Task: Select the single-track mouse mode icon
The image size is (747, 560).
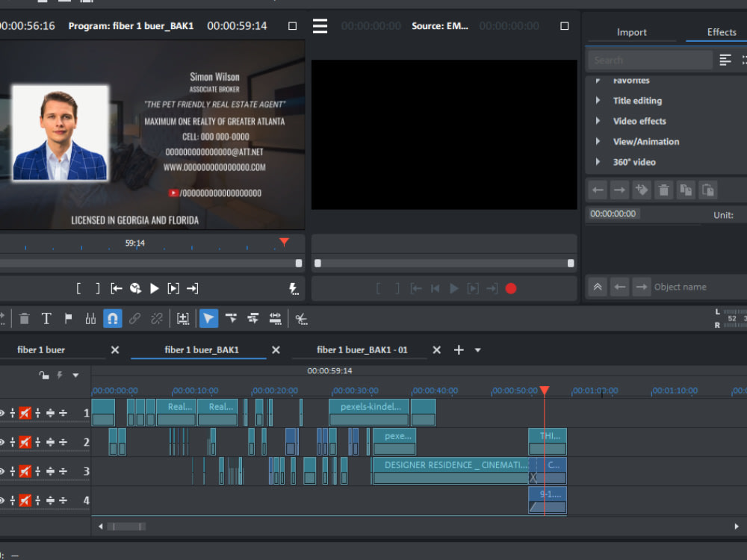Action: (231, 319)
